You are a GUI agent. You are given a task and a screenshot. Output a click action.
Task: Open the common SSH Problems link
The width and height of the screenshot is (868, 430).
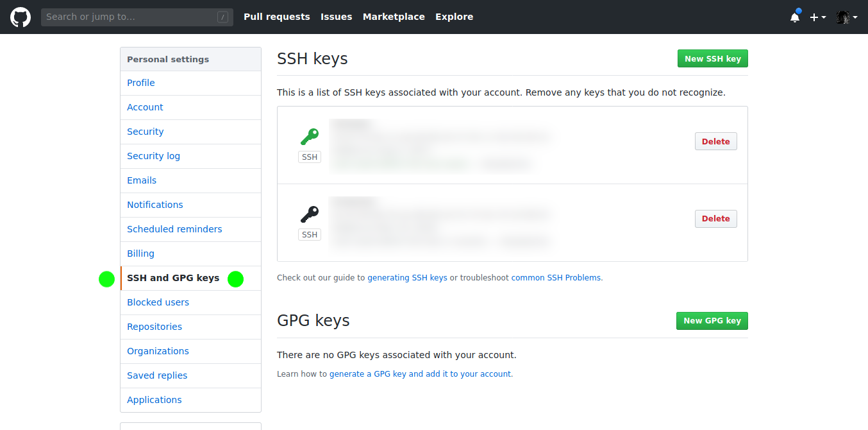click(x=556, y=278)
